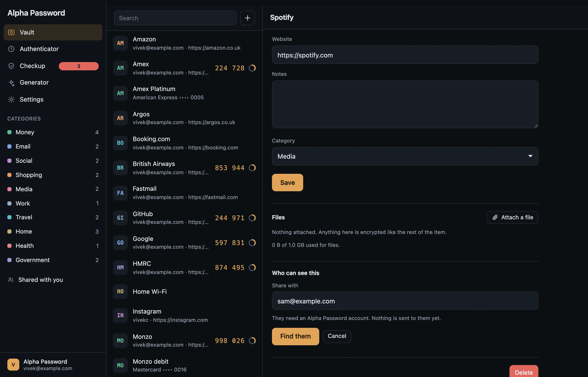Click the Monzo countdown ring
This screenshot has height=377, width=588.
[252, 340]
